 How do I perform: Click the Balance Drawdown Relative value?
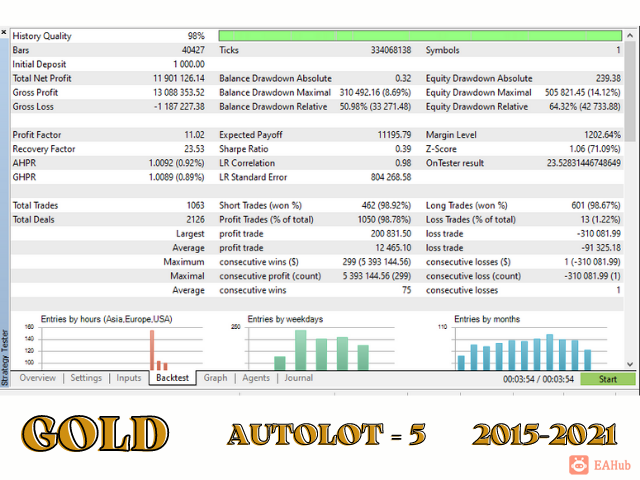click(376, 107)
